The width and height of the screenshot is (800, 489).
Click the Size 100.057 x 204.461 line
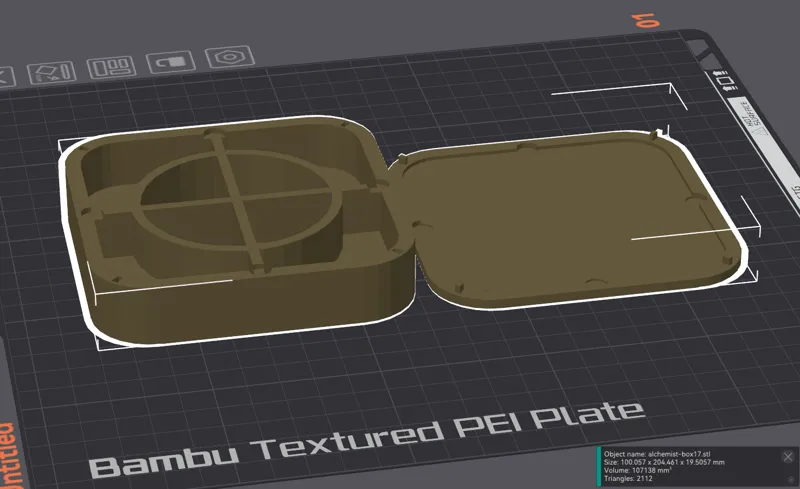664,462
